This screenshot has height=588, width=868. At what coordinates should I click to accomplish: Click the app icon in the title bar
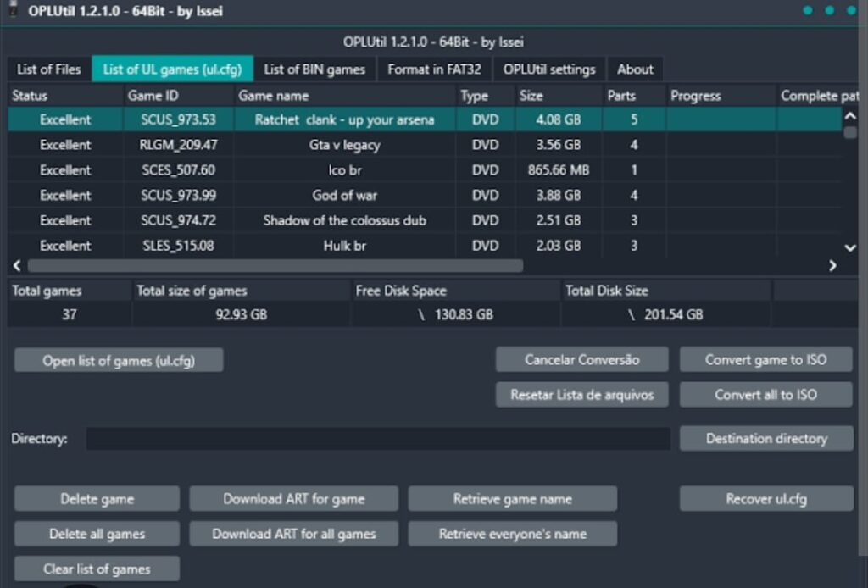coord(14,9)
